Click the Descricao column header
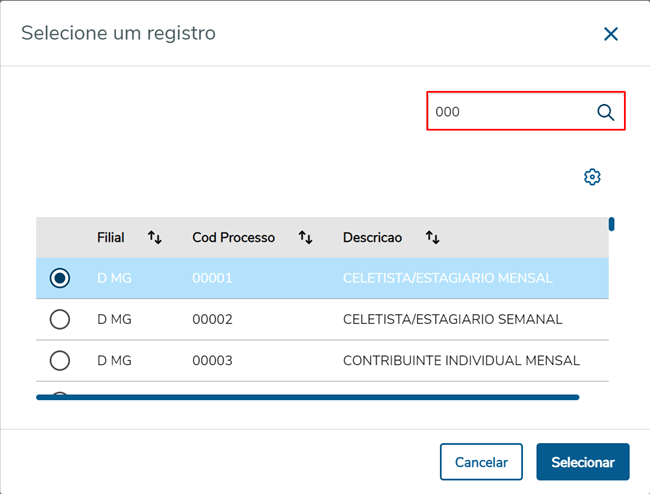Image resolution: width=650 pixels, height=494 pixels. coord(372,237)
